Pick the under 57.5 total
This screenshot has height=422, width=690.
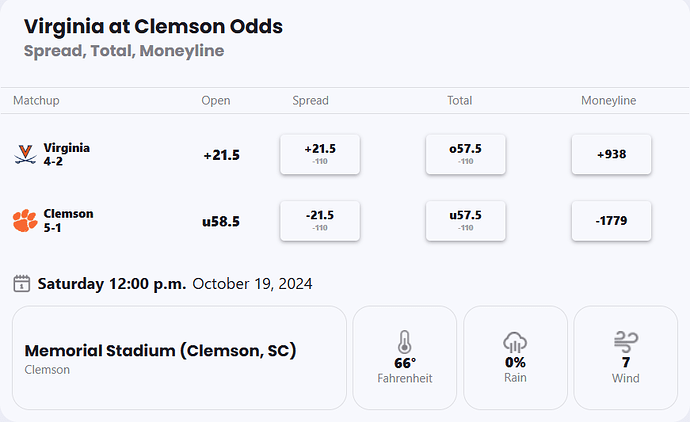click(x=465, y=220)
